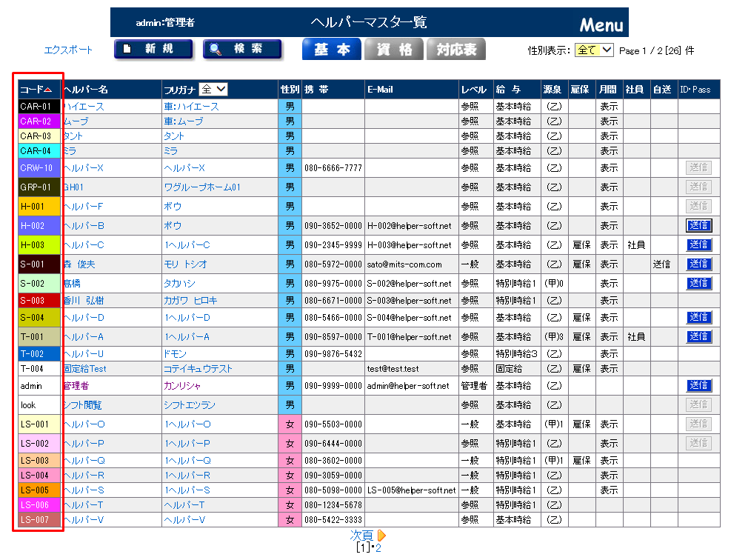
Task: Open the 対応表 tab
Action: coord(456,50)
